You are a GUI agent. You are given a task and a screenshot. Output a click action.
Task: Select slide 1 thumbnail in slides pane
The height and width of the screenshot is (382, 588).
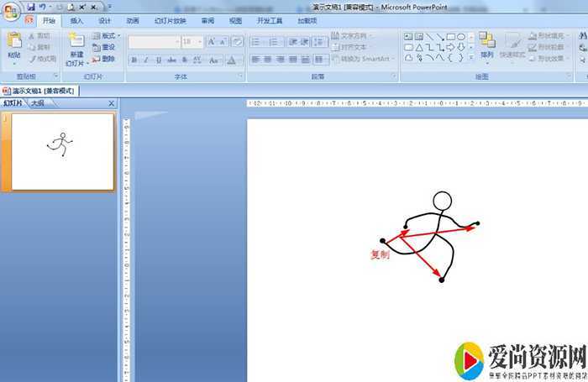point(63,152)
